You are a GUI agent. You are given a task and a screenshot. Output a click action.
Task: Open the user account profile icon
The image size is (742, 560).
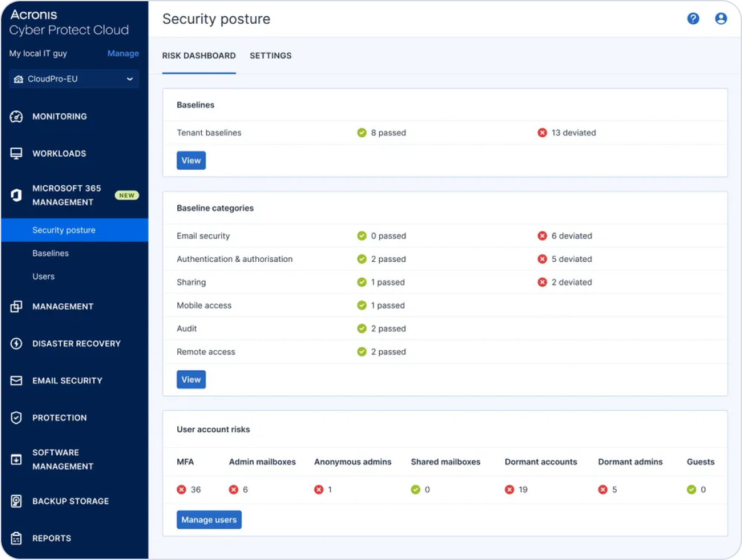click(x=721, y=19)
